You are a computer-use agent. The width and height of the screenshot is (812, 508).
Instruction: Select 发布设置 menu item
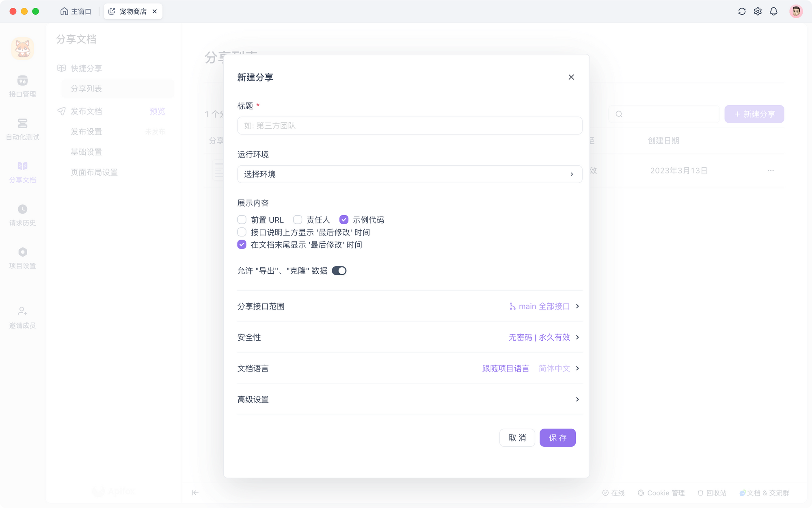pyautogui.click(x=86, y=132)
